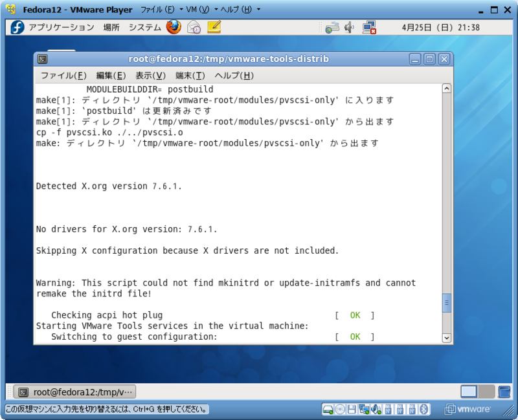Click the VMware floppy device icon
Screen dimensions: 518x420
coord(352,410)
